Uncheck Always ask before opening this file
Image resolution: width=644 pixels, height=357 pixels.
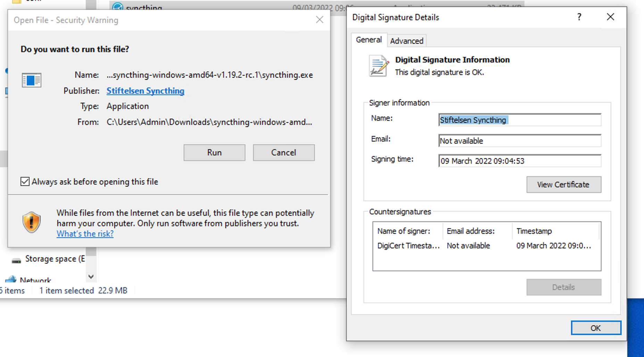(x=25, y=181)
